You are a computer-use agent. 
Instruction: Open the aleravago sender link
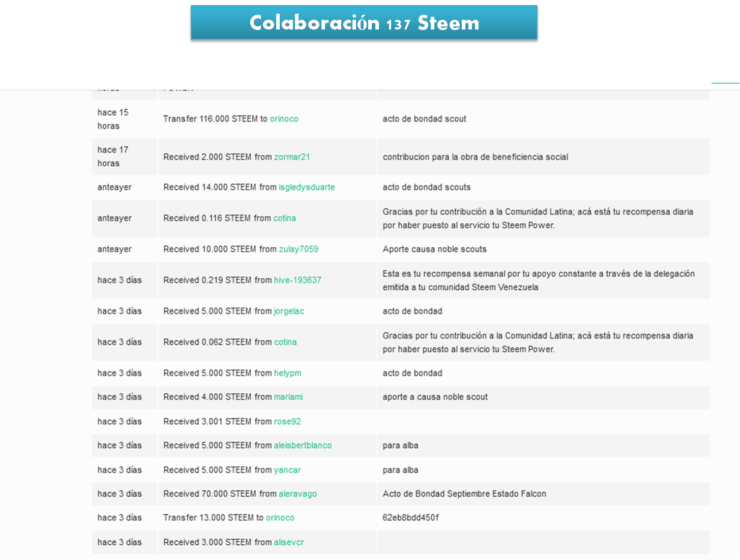click(x=298, y=494)
